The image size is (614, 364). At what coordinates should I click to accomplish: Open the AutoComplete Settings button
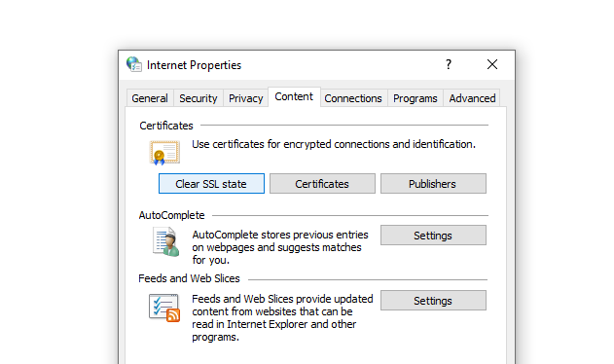tap(433, 236)
